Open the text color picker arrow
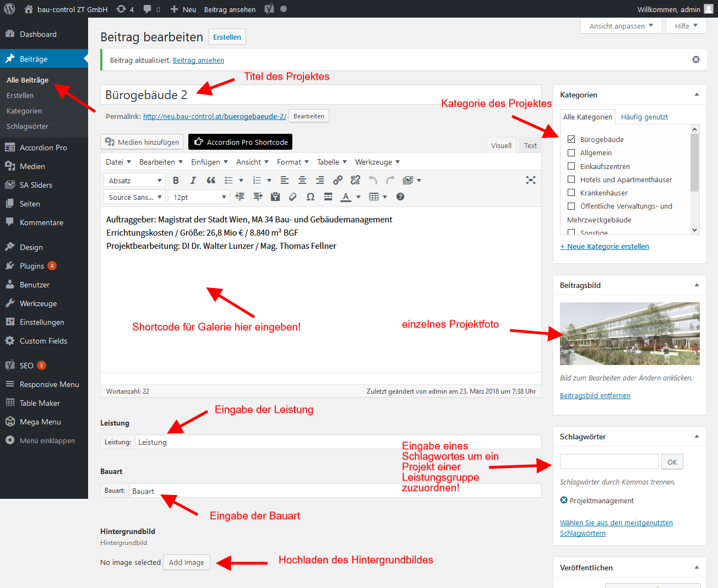This screenshot has width=718, height=588. click(x=358, y=197)
